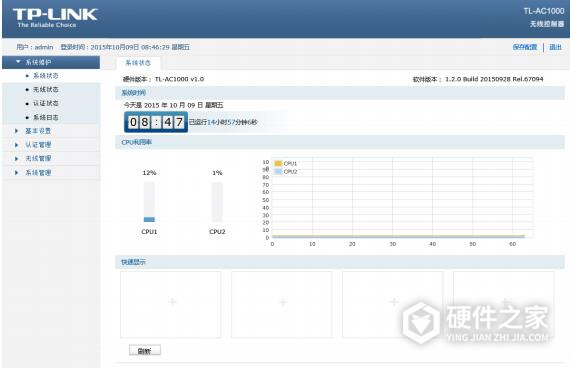Add widget in third quick display box
570x371 pixels.
[x=393, y=305]
